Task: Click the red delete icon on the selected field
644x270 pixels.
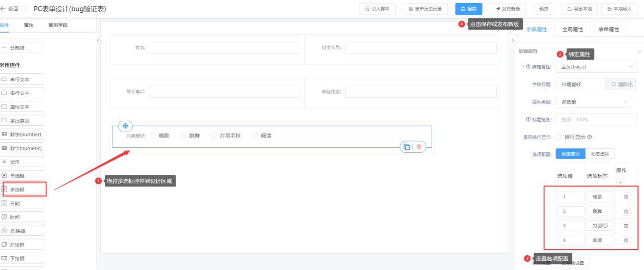Action: [x=419, y=147]
